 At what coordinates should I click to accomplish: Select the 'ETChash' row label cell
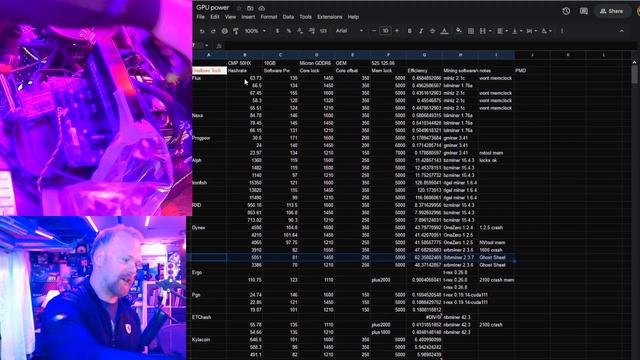pyautogui.click(x=209, y=317)
